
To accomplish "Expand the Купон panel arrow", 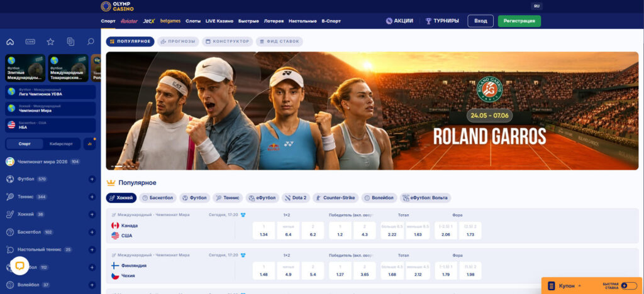I will pos(579,286).
